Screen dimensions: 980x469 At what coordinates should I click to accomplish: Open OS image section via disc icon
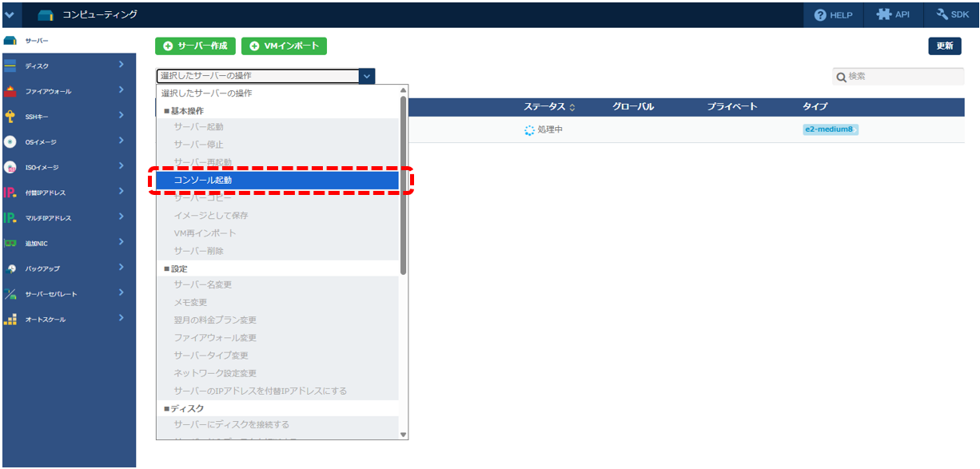pos(10,141)
